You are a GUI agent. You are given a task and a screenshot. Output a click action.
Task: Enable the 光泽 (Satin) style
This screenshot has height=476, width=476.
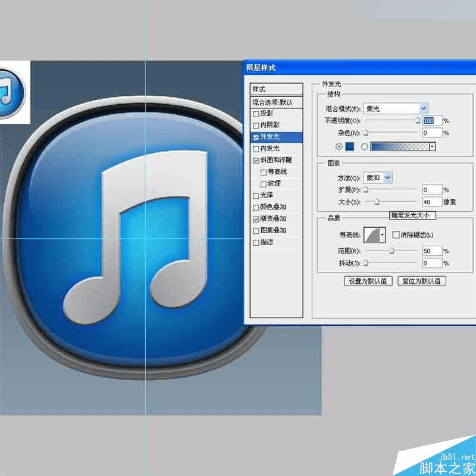257,195
